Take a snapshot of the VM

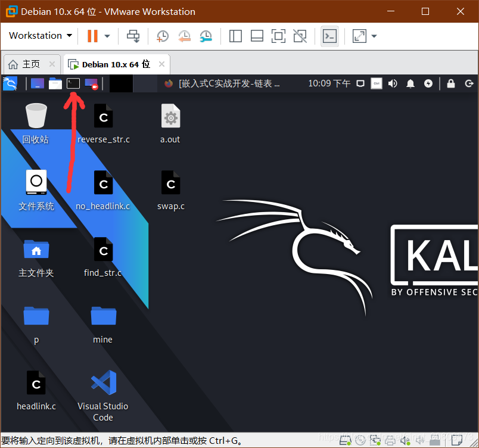click(163, 36)
